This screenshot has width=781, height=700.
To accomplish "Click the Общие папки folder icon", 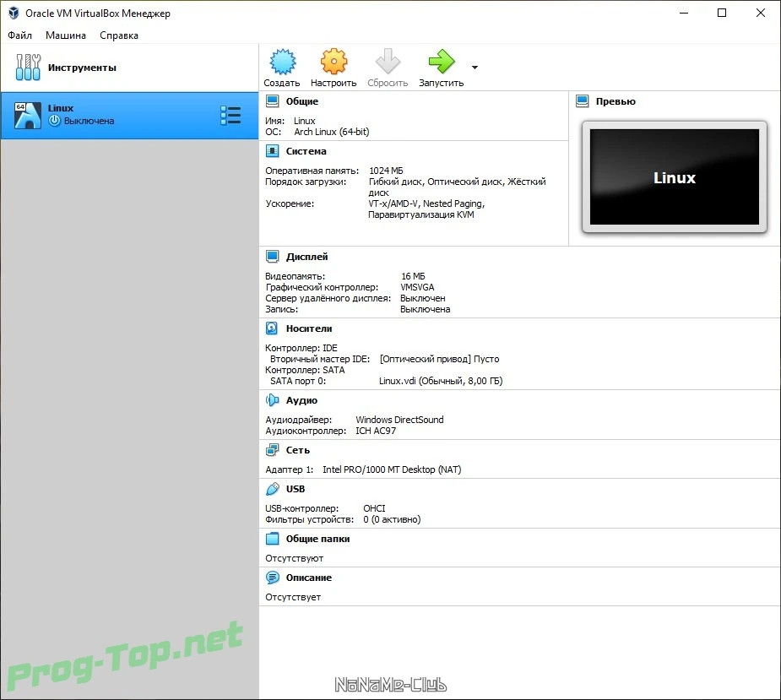I will pyautogui.click(x=272, y=539).
